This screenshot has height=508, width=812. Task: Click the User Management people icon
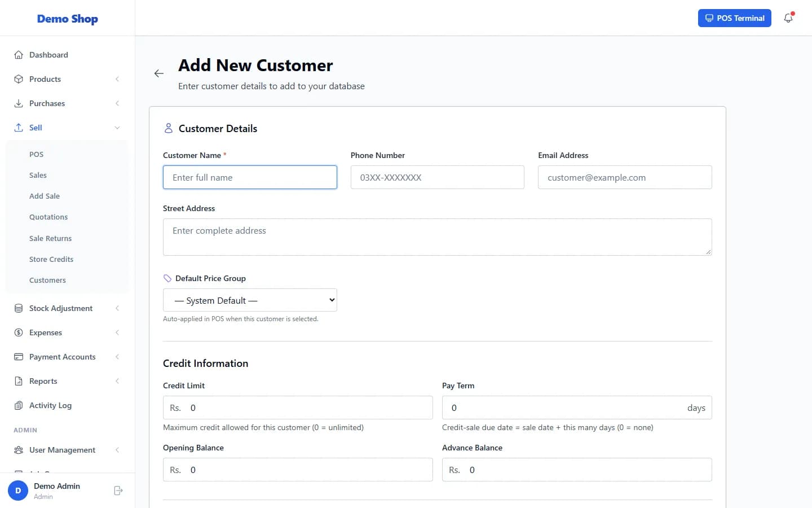(19, 450)
